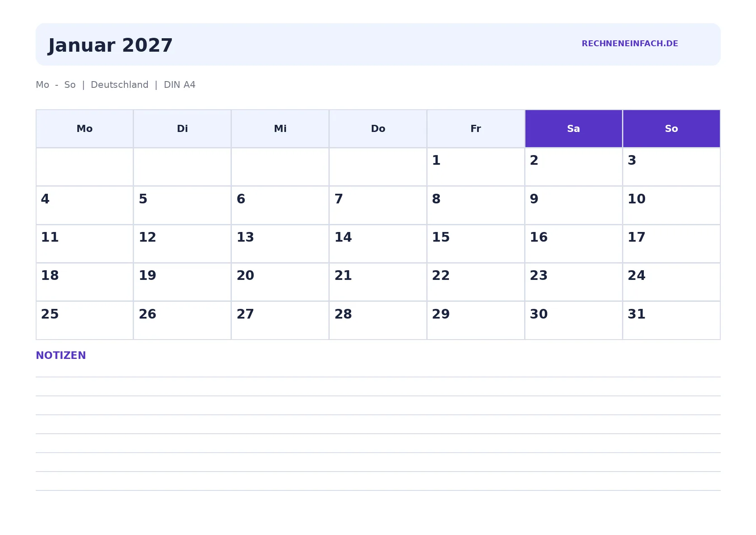Click day 1 in the calendar
The image size is (756, 535).
click(476, 167)
